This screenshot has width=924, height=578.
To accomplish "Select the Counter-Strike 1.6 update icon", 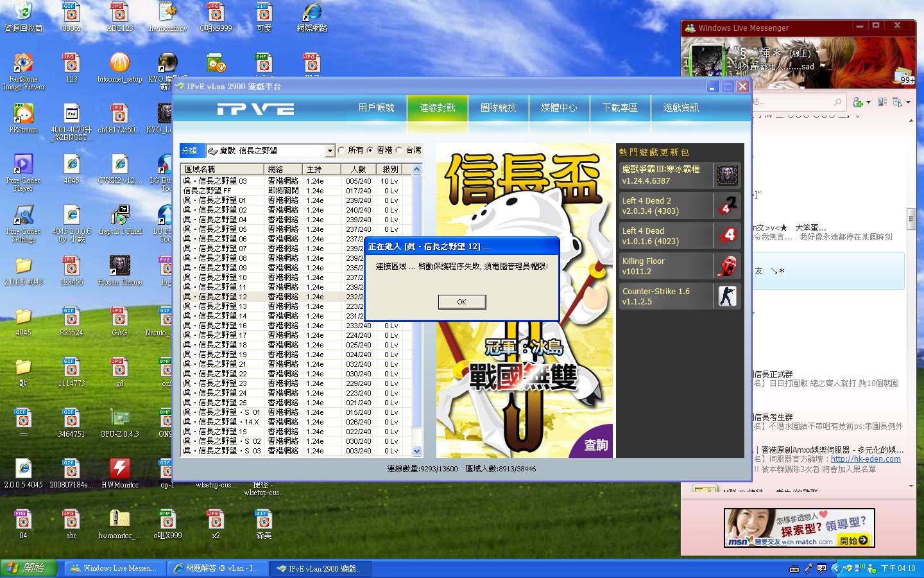I will point(726,296).
